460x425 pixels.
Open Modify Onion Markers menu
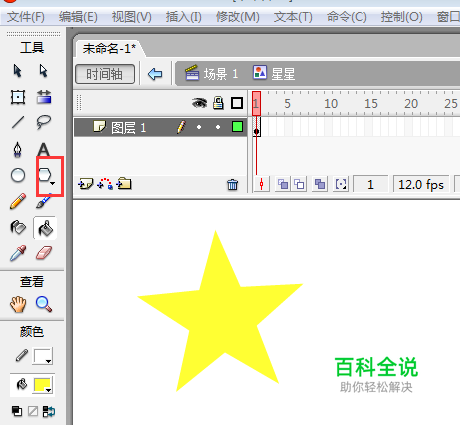pos(341,184)
